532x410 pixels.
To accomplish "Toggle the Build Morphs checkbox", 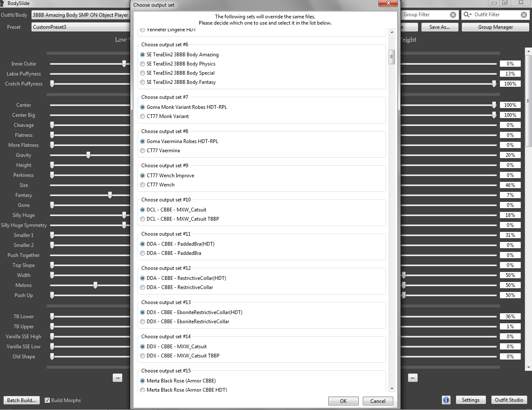I will point(47,400).
